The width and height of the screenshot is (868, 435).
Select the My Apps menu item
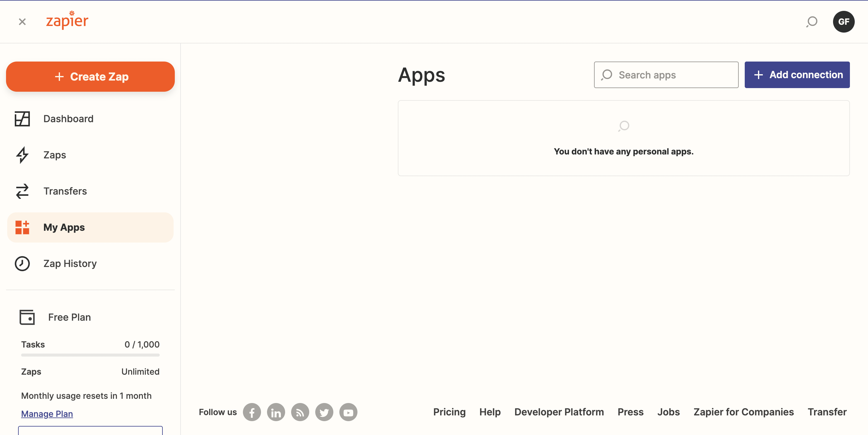tap(90, 227)
